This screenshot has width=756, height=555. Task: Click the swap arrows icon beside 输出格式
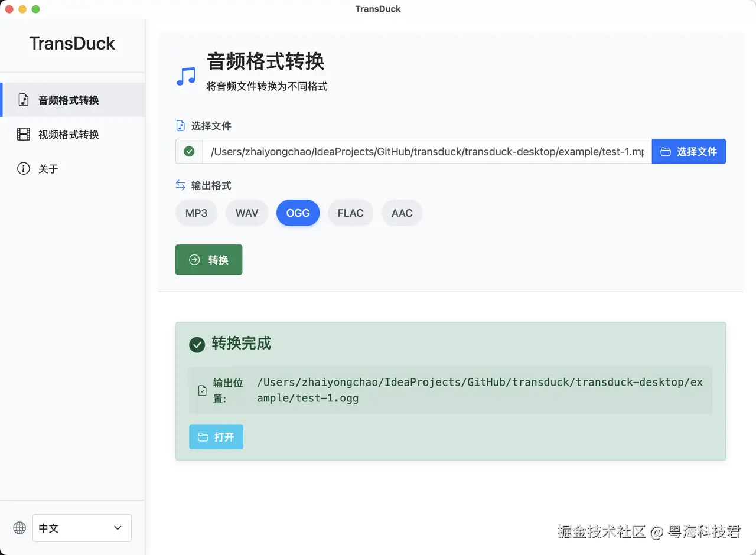click(x=181, y=185)
